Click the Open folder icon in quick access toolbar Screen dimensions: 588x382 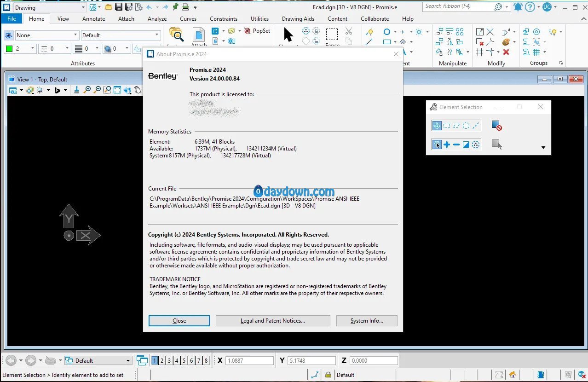(x=109, y=7)
